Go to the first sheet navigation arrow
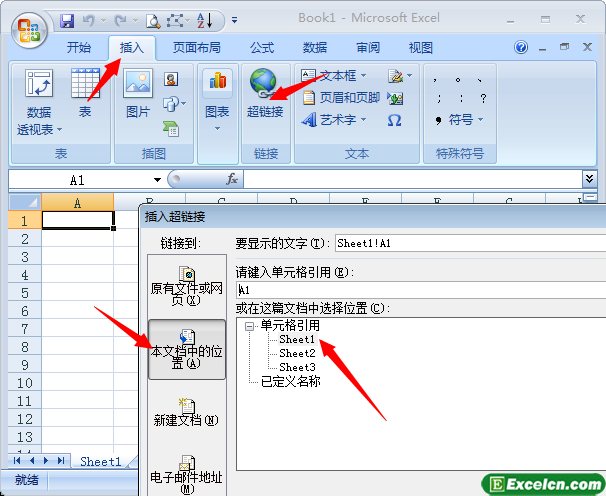 coord(17,460)
